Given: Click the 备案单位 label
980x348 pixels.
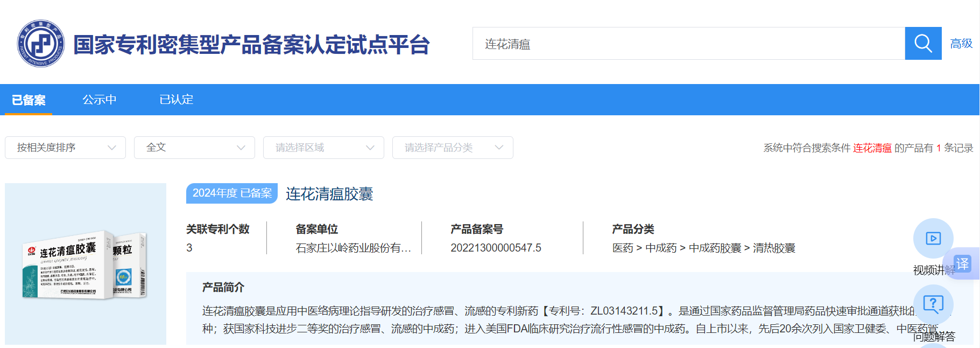Looking at the screenshot, I should [317, 229].
